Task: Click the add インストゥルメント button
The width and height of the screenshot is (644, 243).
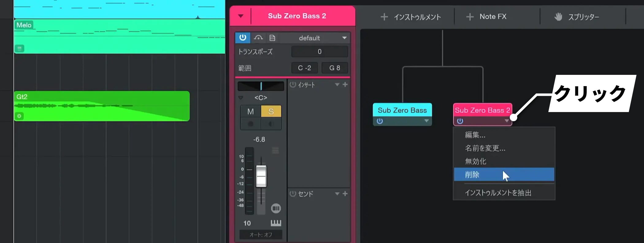Action: [x=411, y=17]
